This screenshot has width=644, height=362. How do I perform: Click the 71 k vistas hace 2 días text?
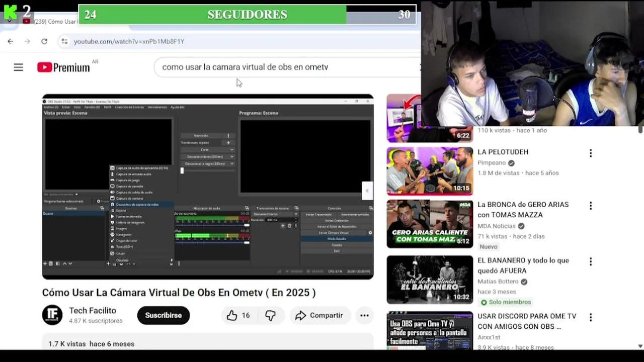pyautogui.click(x=511, y=236)
